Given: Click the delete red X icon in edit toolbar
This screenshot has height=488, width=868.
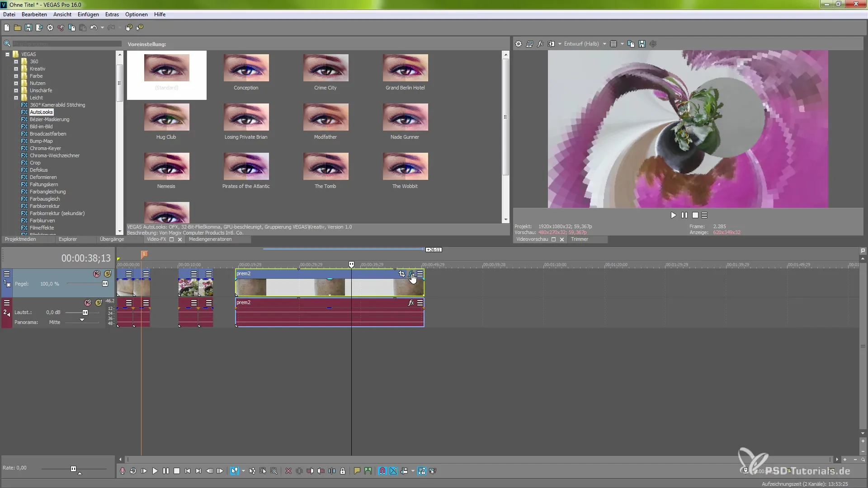Looking at the screenshot, I should (x=288, y=471).
